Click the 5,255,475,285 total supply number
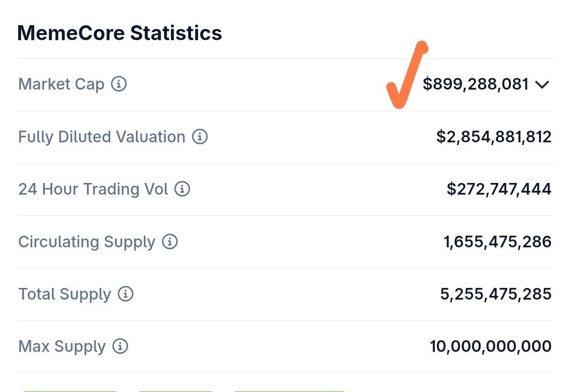Viewport: 568px width, 392px height. tap(496, 294)
